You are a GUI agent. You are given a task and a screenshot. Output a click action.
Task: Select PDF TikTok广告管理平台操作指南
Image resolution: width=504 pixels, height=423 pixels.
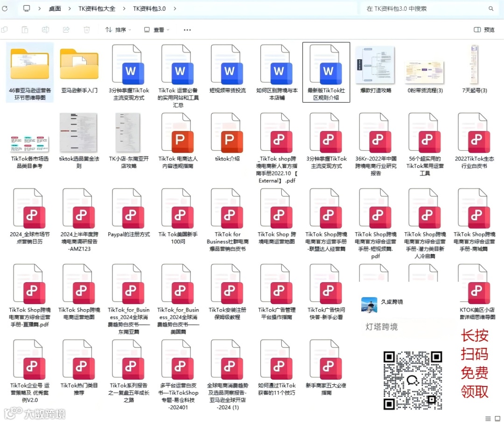pyautogui.click(x=277, y=291)
